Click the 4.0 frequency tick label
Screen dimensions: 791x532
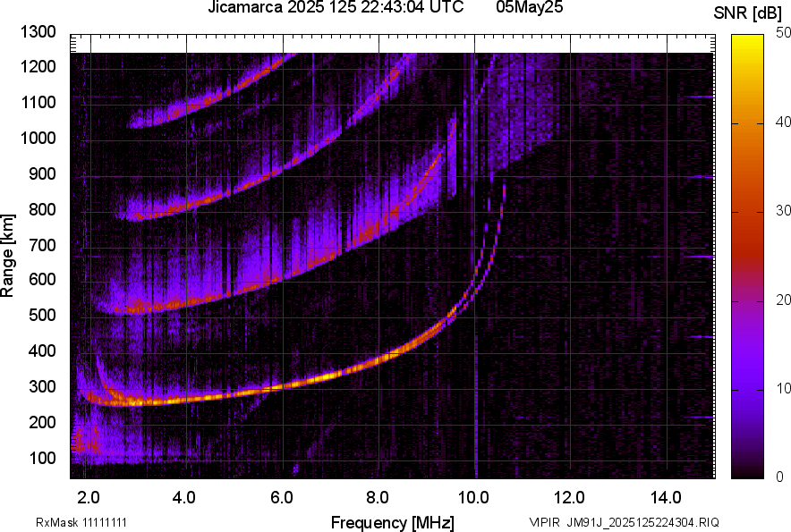click(x=183, y=497)
